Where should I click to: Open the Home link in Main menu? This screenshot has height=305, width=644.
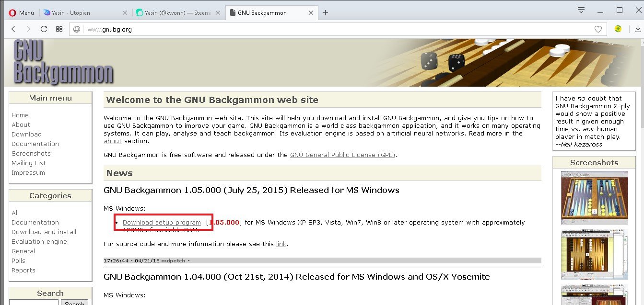[x=20, y=115]
